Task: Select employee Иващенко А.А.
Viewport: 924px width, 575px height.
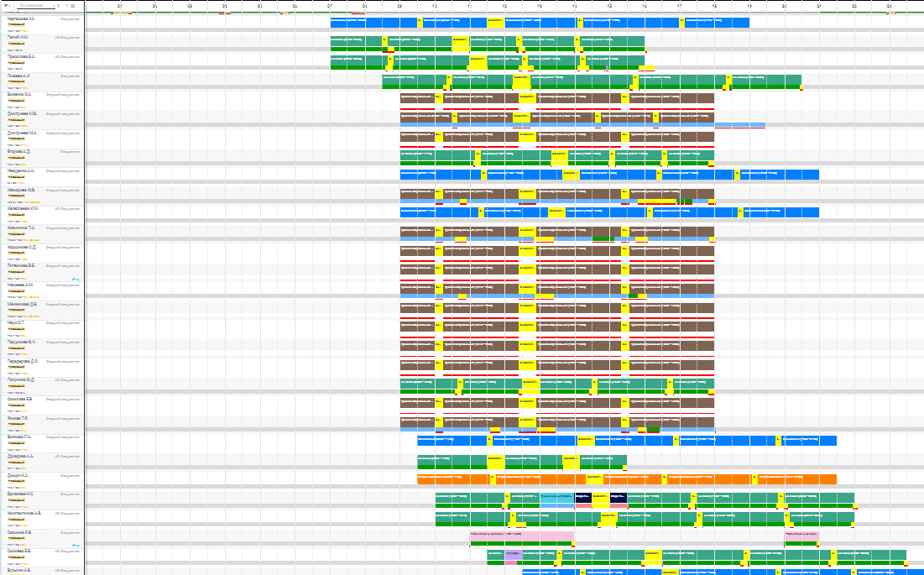Action: [x=21, y=170]
